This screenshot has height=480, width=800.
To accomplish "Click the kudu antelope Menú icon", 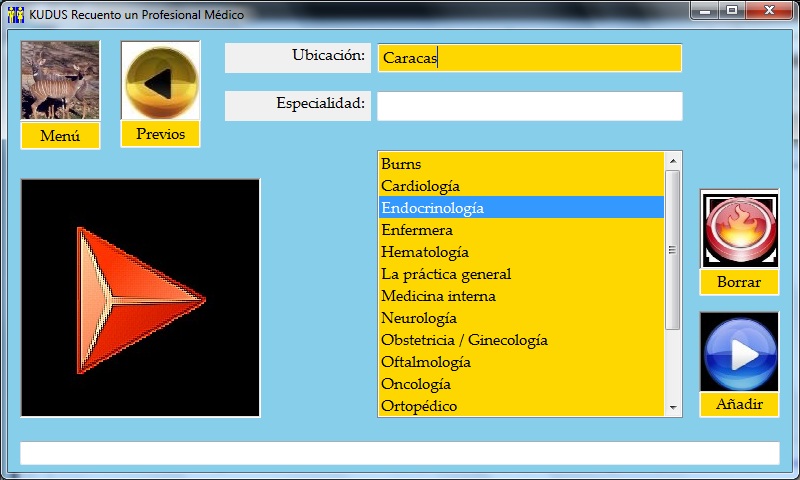I will (60, 81).
